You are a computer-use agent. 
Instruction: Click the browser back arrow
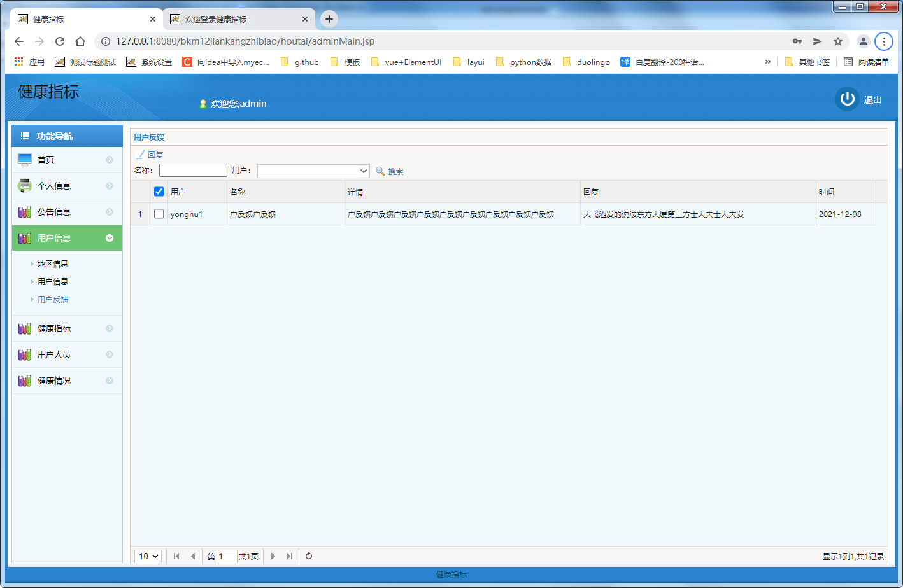pos(19,41)
